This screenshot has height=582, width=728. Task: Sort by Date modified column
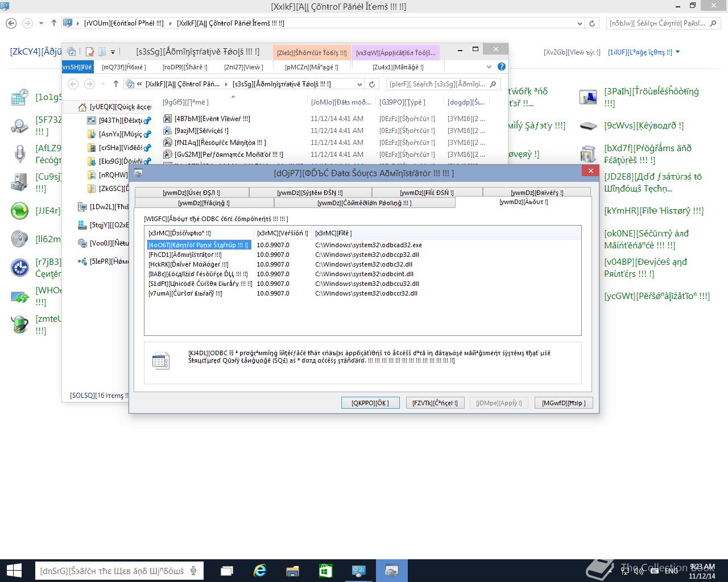tap(341, 102)
